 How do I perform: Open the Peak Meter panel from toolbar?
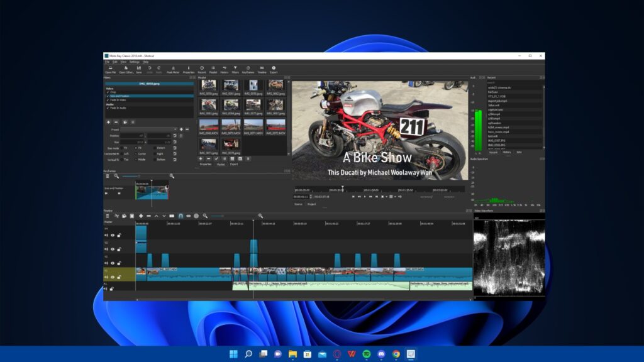click(173, 70)
